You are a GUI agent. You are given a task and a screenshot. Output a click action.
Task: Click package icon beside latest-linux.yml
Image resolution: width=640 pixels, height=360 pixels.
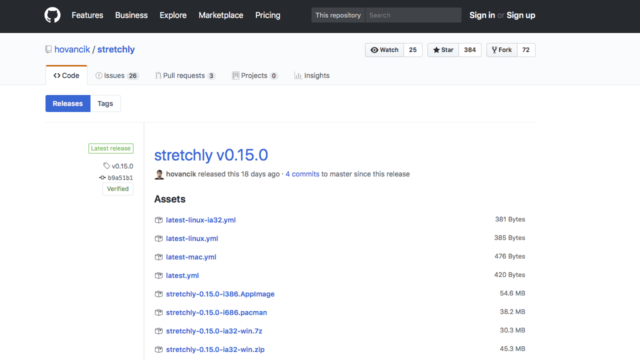click(159, 238)
